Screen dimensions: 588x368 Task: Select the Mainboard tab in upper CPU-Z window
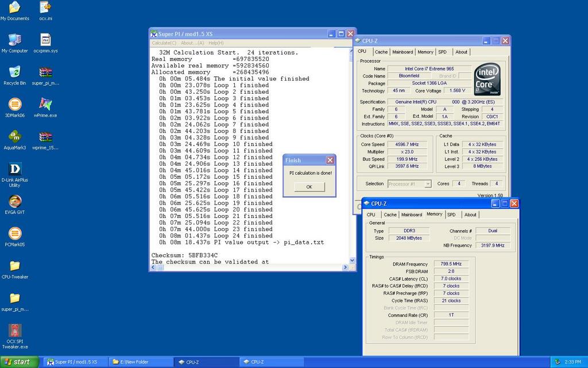[403, 52]
